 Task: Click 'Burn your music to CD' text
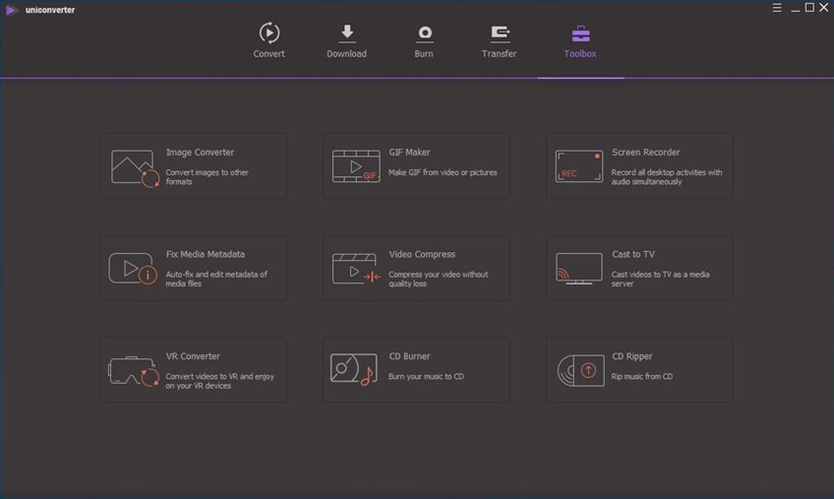[x=426, y=377]
